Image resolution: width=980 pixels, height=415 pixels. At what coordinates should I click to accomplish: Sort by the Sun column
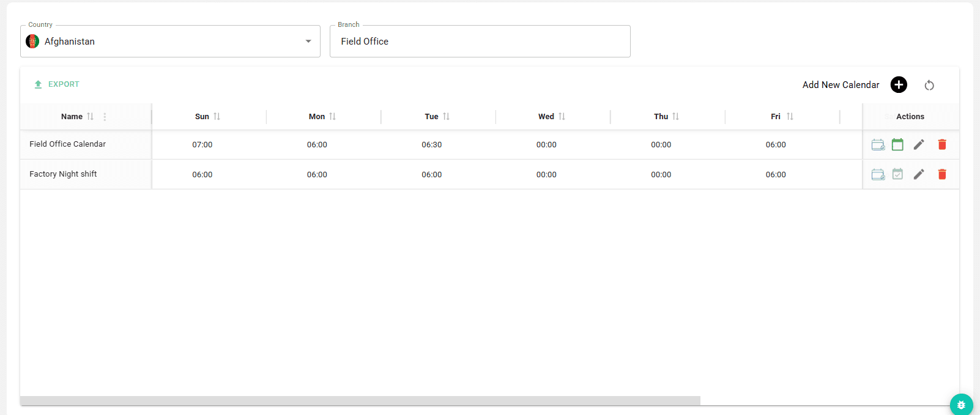click(217, 117)
